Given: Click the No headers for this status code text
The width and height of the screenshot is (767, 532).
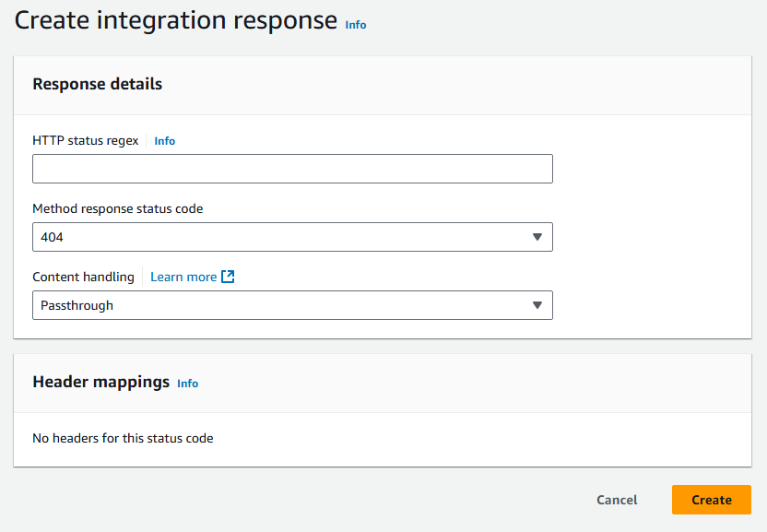Looking at the screenshot, I should point(123,438).
